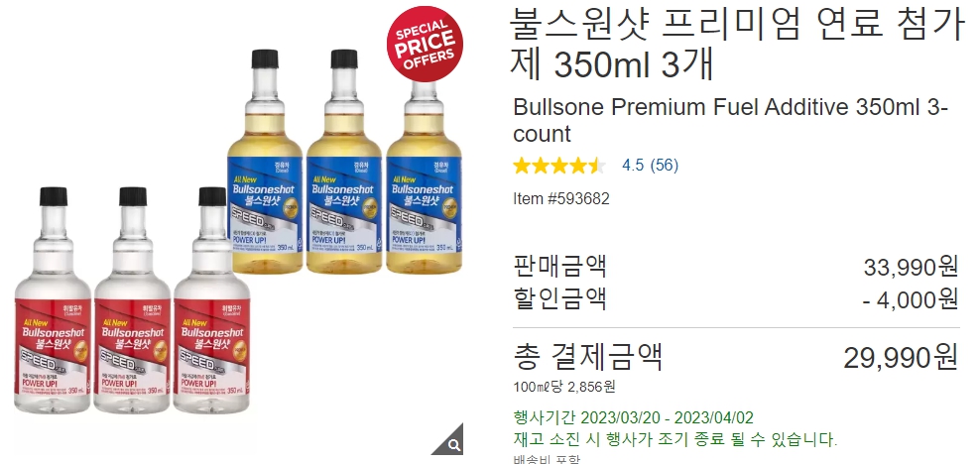The height and width of the screenshot is (464, 980).
Task: Click the 100㎖당 2,856원 unit price text
Action: [564, 387]
